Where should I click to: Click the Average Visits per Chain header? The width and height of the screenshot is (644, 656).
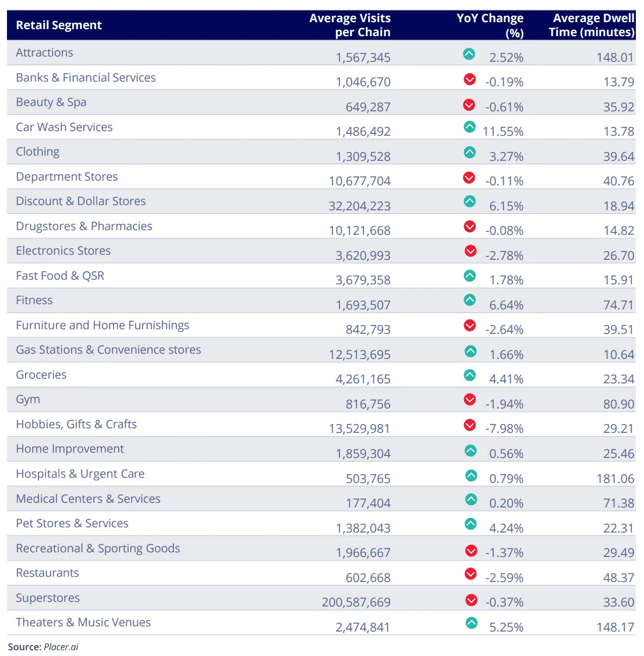point(350,25)
